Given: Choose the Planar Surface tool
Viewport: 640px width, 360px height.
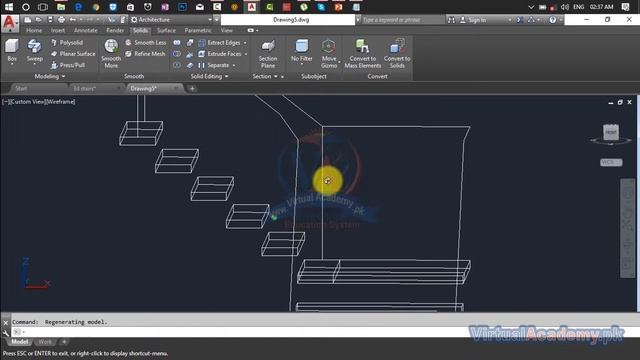Looking at the screenshot, I should pos(73,54).
